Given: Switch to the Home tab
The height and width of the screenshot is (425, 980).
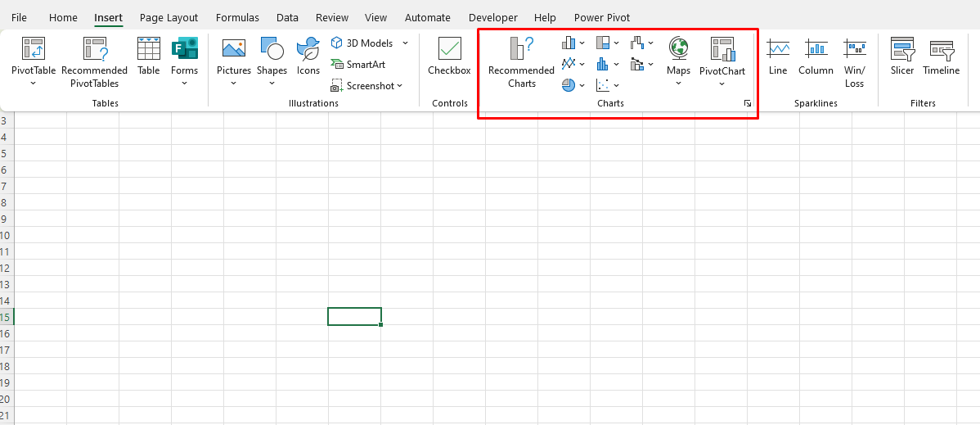Looking at the screenshot, I should click(63, 17).
